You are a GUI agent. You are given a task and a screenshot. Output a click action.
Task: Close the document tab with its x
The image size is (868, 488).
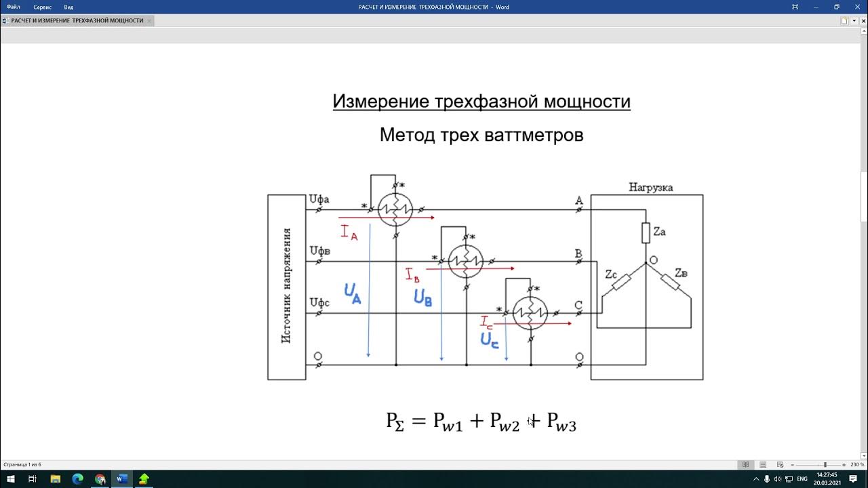point(149,21)
